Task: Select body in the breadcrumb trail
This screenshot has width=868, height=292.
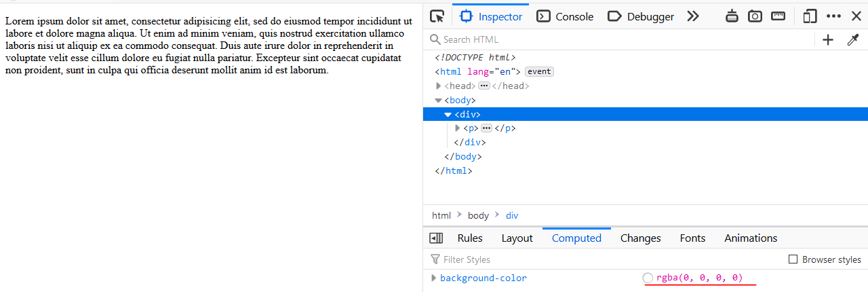Action: (478, 215)
